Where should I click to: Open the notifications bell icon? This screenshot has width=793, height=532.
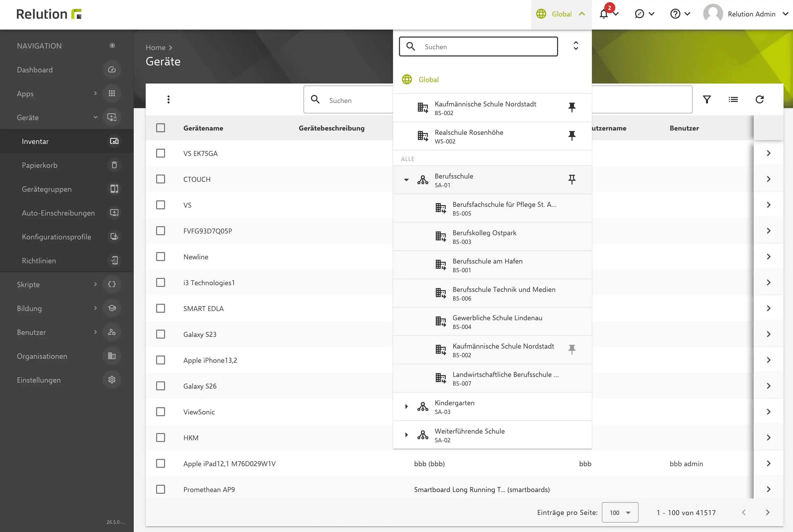pos(604,14)
